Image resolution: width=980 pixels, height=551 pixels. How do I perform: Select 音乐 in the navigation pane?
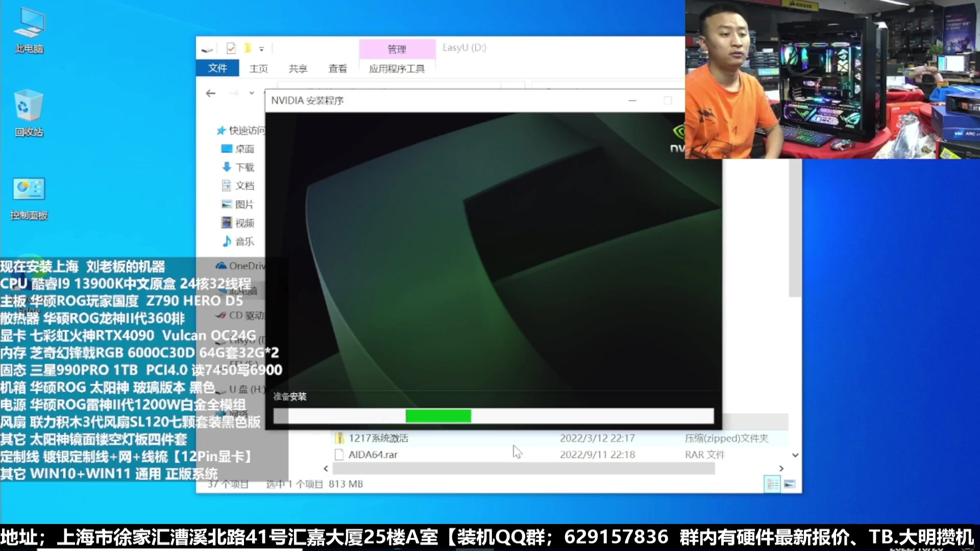[237, 241]
